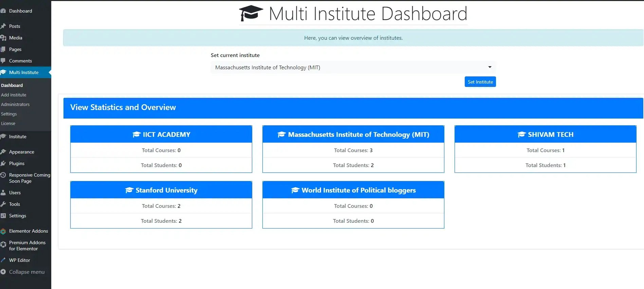This screenshot has width=644, height=289.
Task: Click the Plugins plug icon
Action: coord(3,163)
